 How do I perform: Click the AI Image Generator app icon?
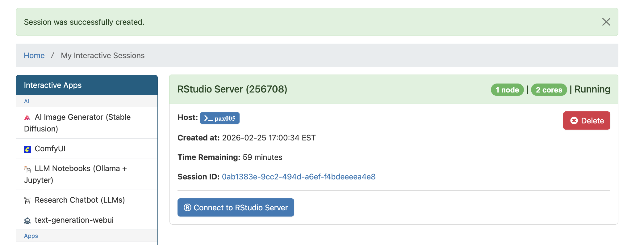coord(27,118)
